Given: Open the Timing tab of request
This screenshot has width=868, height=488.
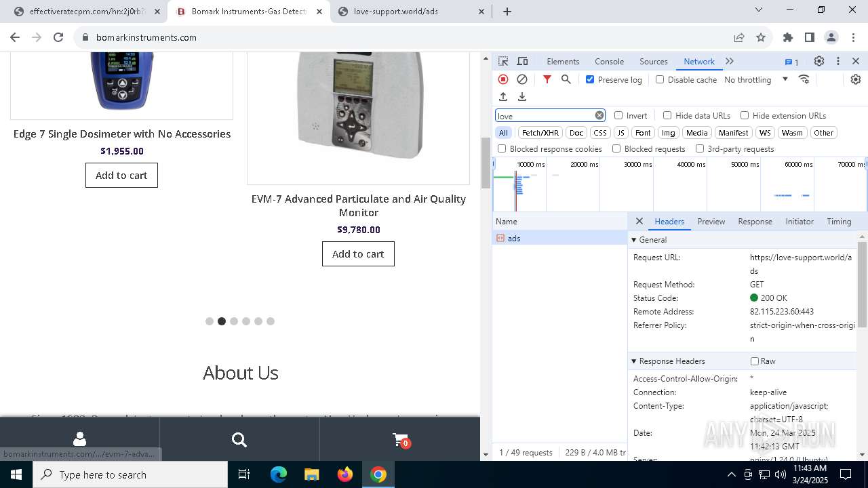Looking at the screenshot, I should tap(839, 221).
